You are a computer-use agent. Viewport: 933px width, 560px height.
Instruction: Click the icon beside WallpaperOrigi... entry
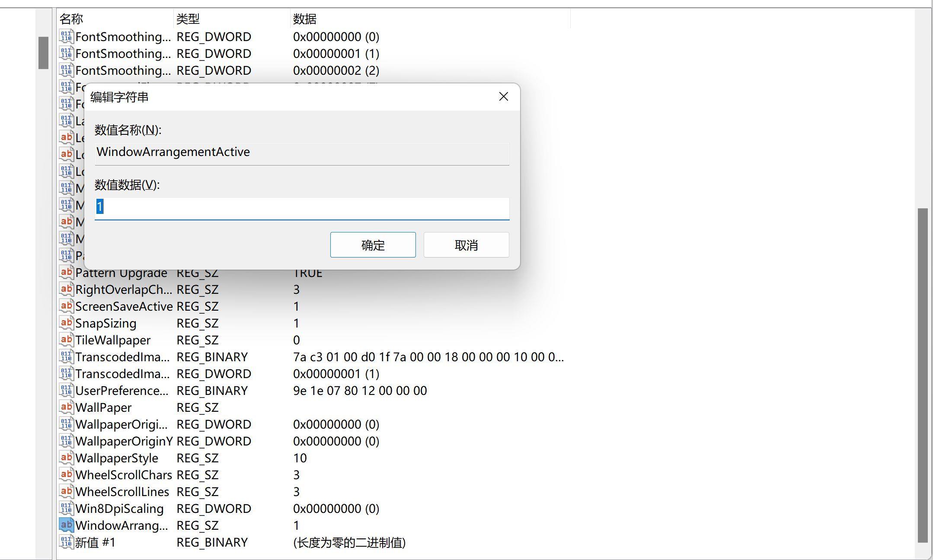coord(66,424)
